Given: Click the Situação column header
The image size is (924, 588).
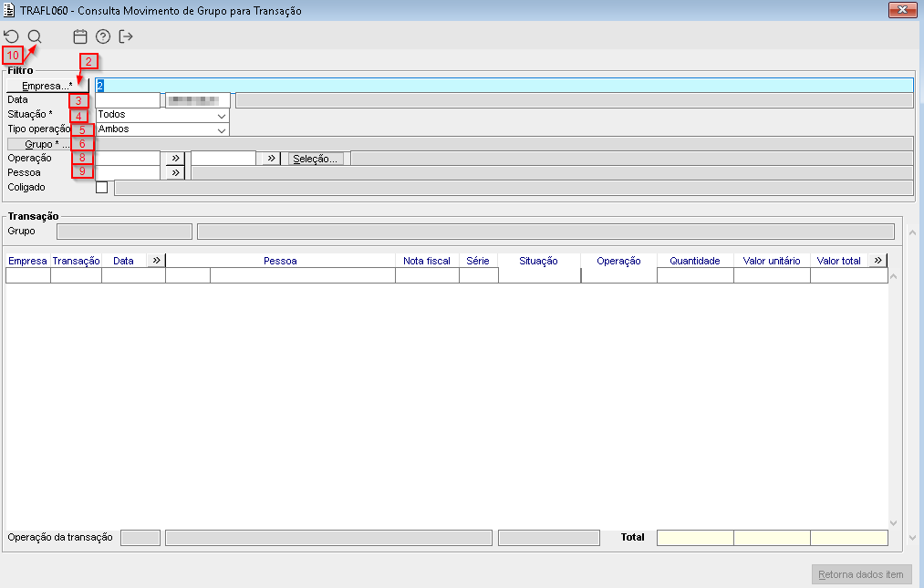Looking at the screenshot, I should click(538, 261).
